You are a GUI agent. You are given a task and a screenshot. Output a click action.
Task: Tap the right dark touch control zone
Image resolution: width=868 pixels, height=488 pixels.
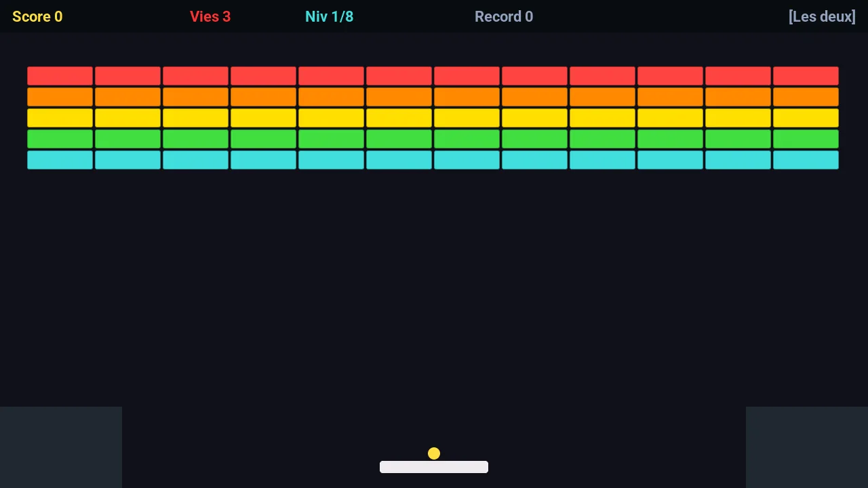click(x=807, y=447)
